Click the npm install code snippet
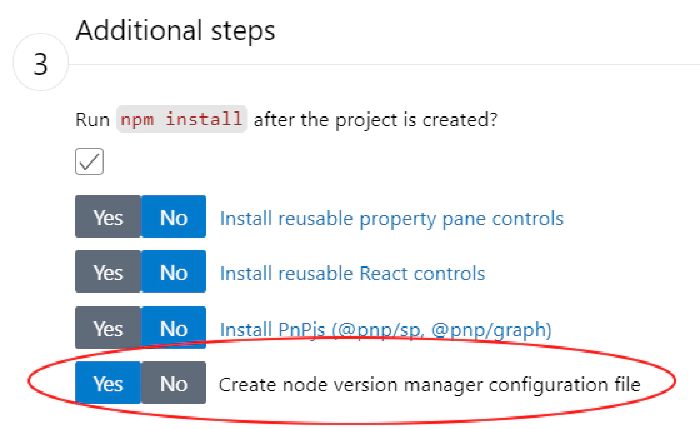This screenshot has width=700, height=429. (x=181, y=120)
